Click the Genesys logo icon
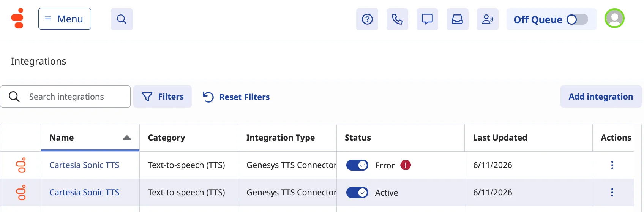The height and width of the screenshot is (212, 644). (x=17, y=18)
